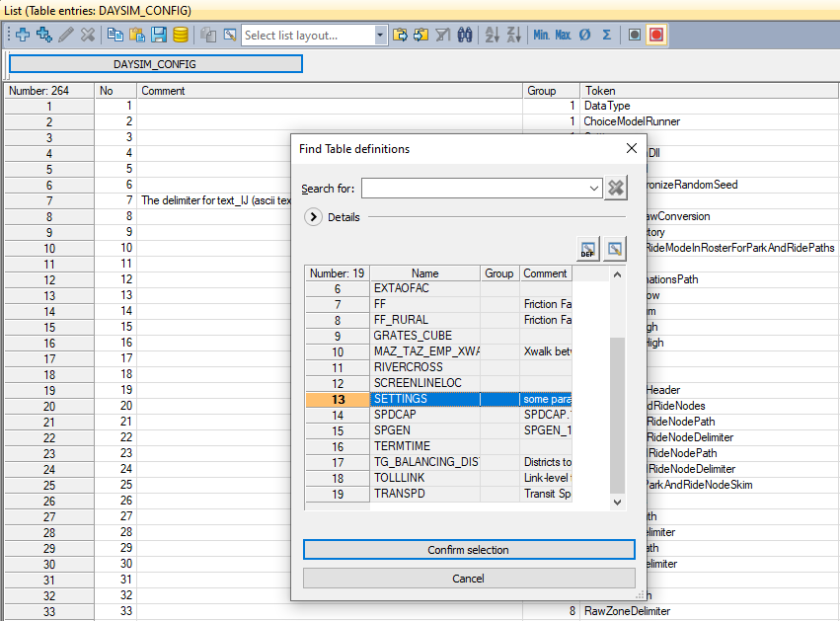The width and height of the screenshot is (840, 621).
Task: Click the binoculars find icon in toolbar
Action: pyautogui.click(x=465, y=35)
